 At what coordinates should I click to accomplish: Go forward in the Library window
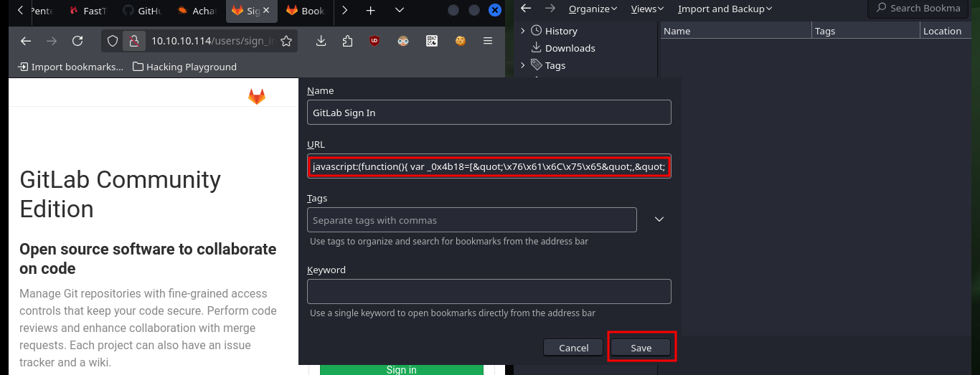pos(550,8)
